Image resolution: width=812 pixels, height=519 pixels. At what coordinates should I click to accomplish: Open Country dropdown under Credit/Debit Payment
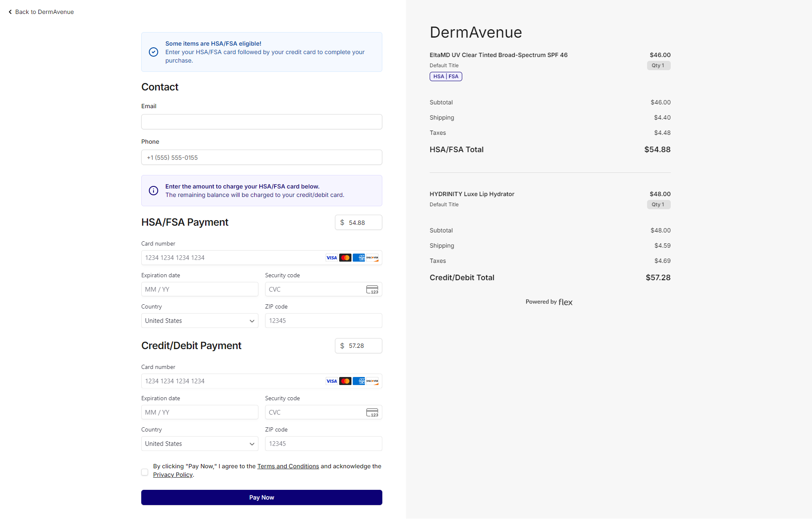click(x=200, y=444)
